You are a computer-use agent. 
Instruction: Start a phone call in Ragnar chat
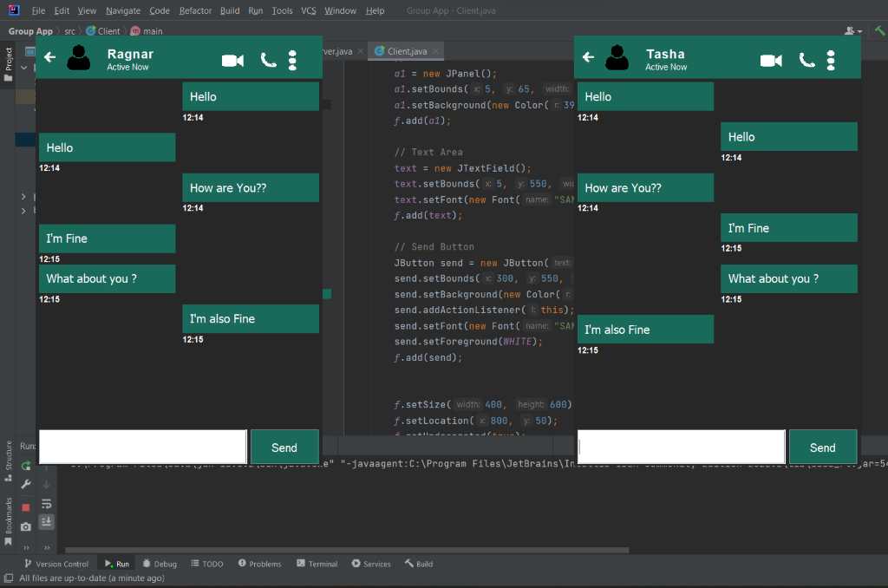pyautogui.click(x=269, y=60)
